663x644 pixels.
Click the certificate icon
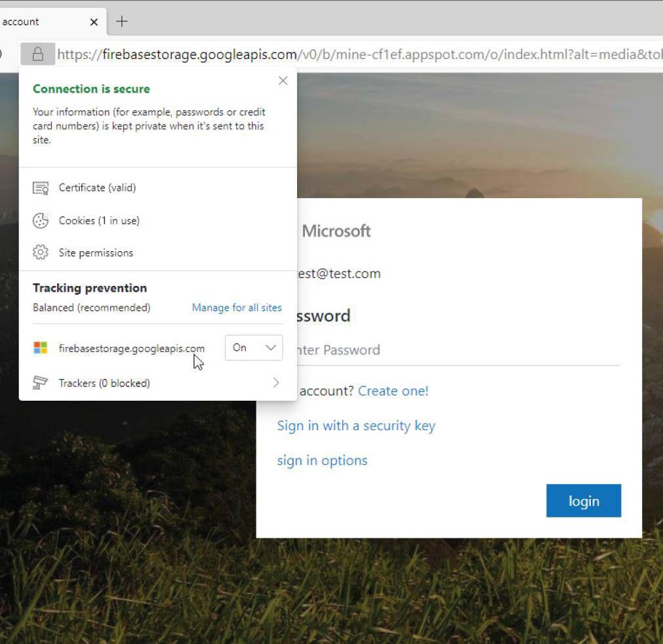[x=41, y=188]
